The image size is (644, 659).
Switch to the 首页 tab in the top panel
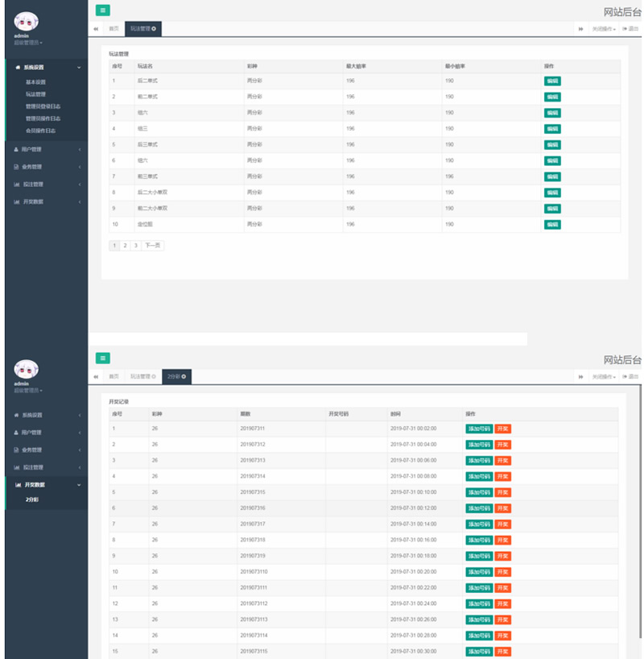pyautogui.click(x=114, y=28)
